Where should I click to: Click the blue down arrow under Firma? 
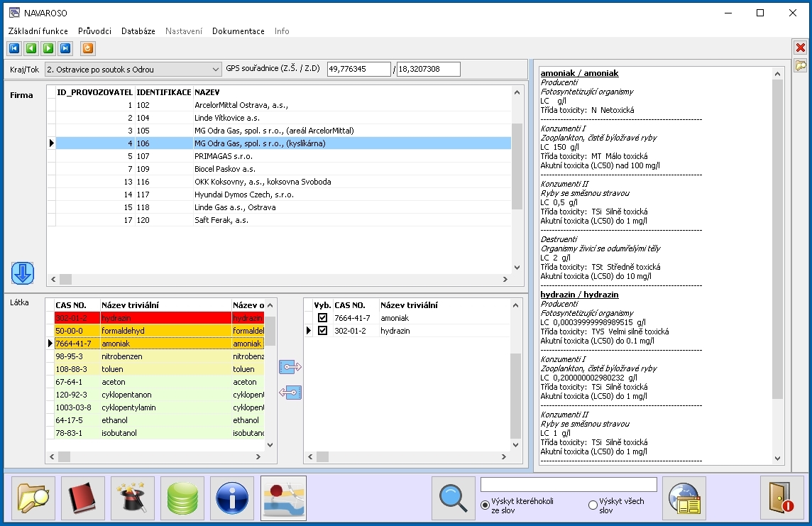[x=23, y=273]
